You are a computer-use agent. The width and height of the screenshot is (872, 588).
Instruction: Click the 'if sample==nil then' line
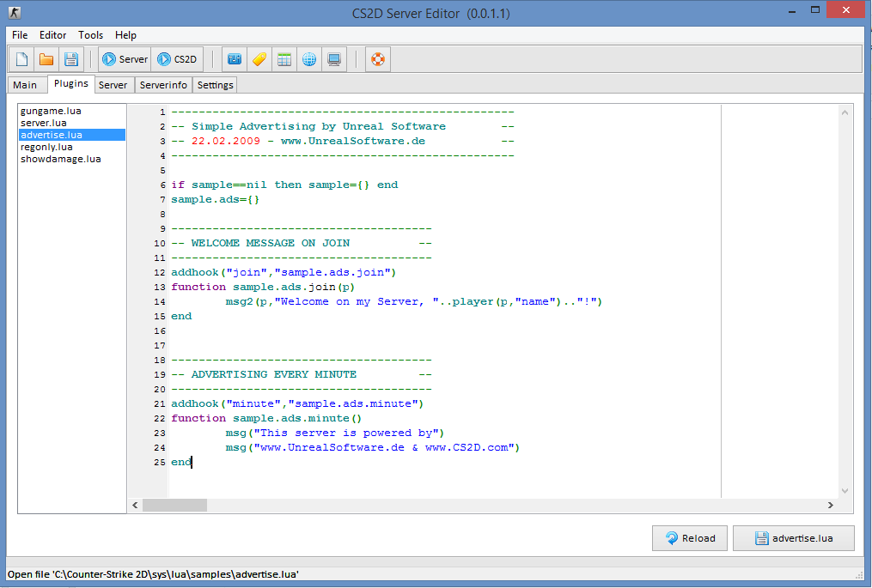[x=284, y=185]
